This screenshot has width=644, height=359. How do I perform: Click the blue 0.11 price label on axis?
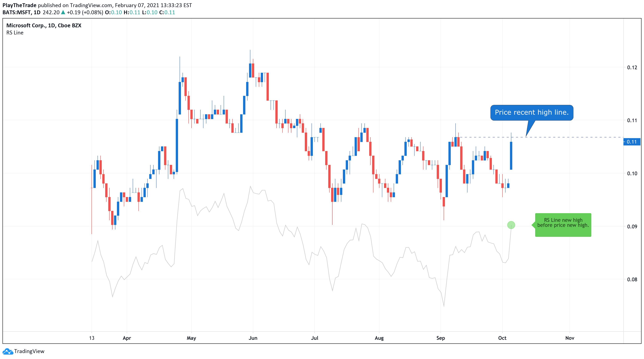(632, 142)
